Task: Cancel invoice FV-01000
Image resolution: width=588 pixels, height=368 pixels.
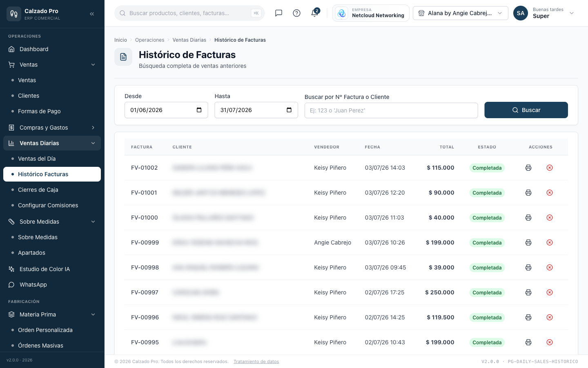Action: point(550,218)
